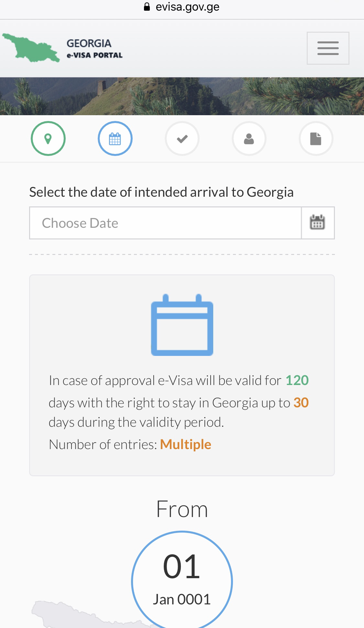Click the large blue calendar illustration
Screen dimensions: 364x628
(x=182, y=325)
